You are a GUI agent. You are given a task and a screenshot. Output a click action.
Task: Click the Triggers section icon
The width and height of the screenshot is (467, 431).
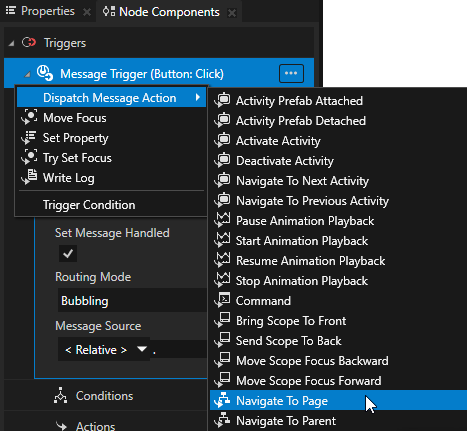tap(29, 43)
